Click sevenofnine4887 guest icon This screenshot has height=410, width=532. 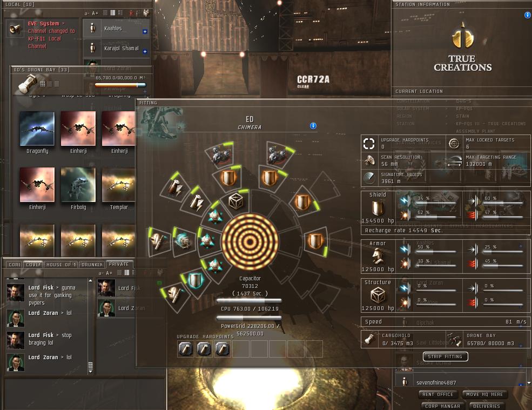[405, 382]
